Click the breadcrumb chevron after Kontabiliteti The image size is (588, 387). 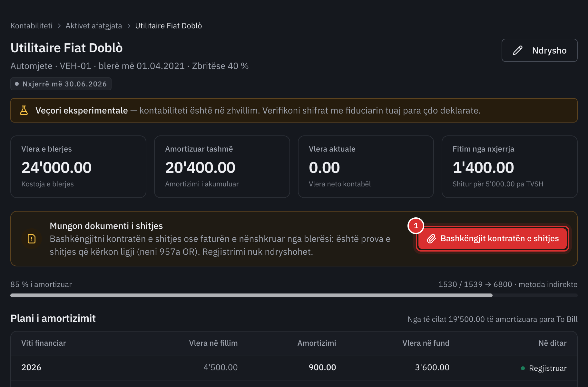59,26
